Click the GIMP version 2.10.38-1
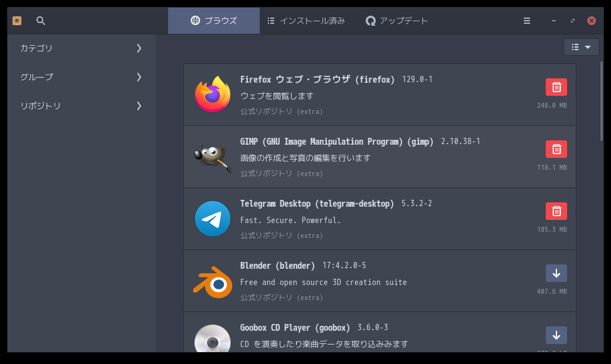The height and width of the screenshot is (364, 611). pos(460,142)
